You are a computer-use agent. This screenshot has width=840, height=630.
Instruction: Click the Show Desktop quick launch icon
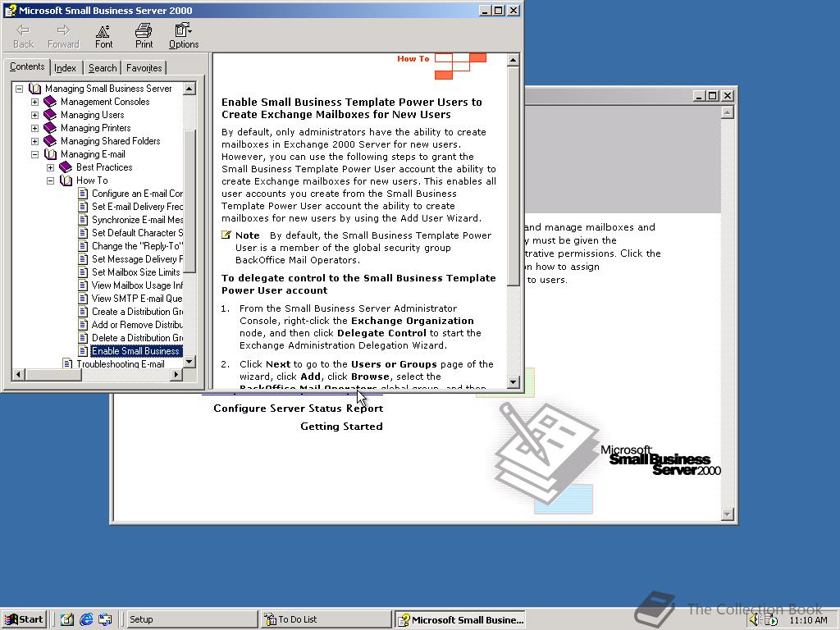pyautogui.click(x=67, y=619)
